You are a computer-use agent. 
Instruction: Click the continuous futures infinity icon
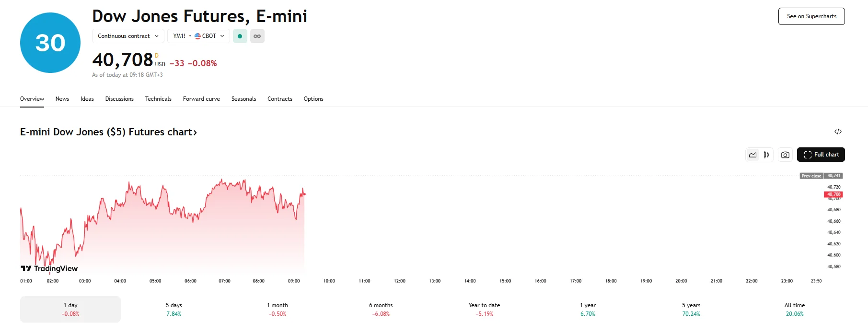tap(257, 36)
